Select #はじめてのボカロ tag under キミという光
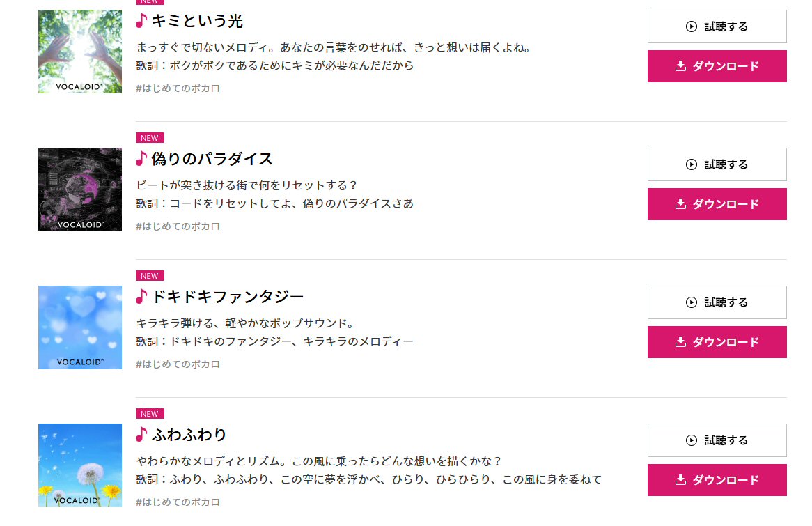 (x=178, y=88)
